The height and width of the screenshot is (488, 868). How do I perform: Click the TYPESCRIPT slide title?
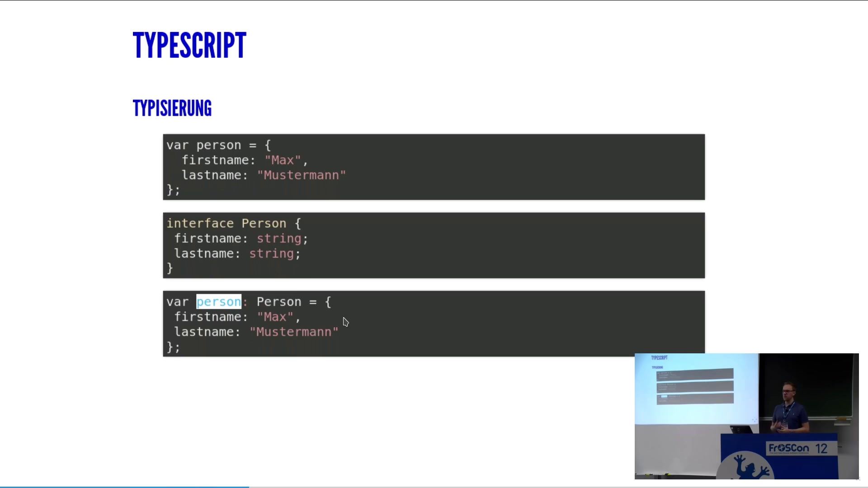pos(189,45)
